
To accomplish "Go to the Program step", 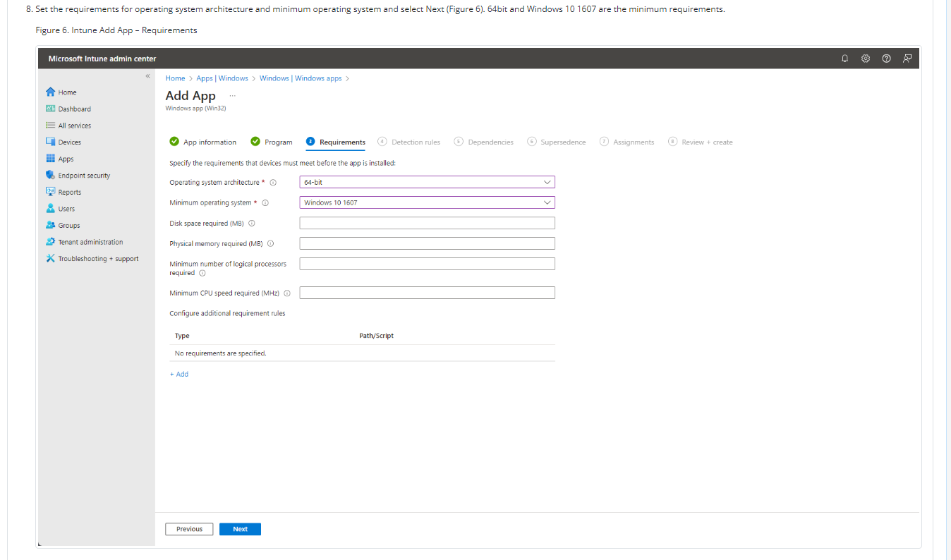I will tap(272, 142).
